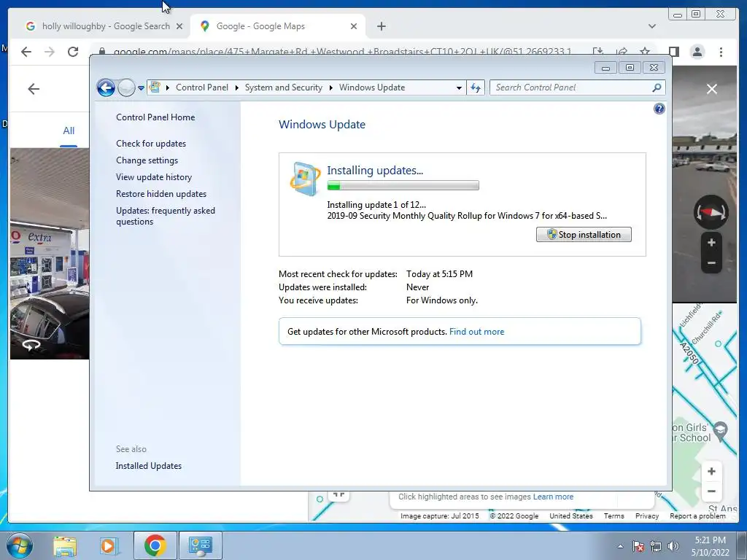Open Chrome profile avatar

coord(697,52)
